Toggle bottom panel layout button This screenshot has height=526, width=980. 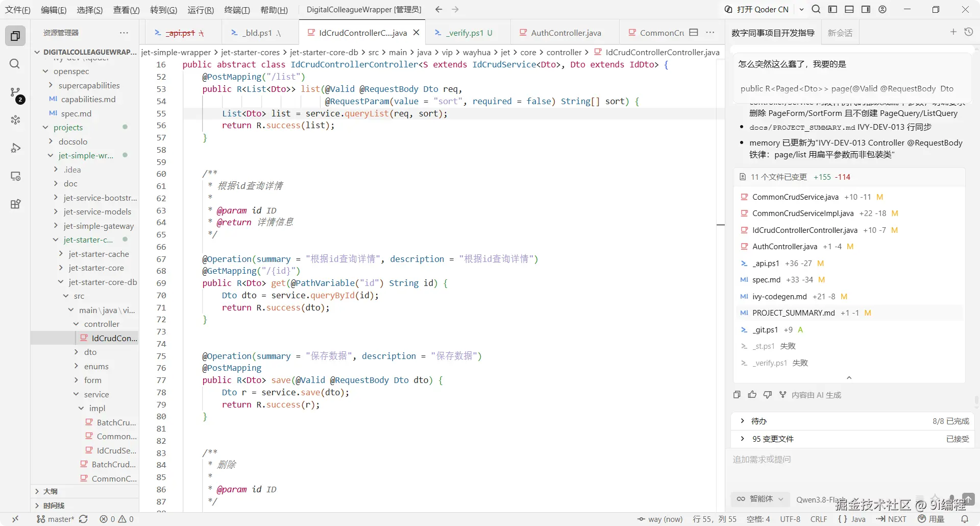849,9
